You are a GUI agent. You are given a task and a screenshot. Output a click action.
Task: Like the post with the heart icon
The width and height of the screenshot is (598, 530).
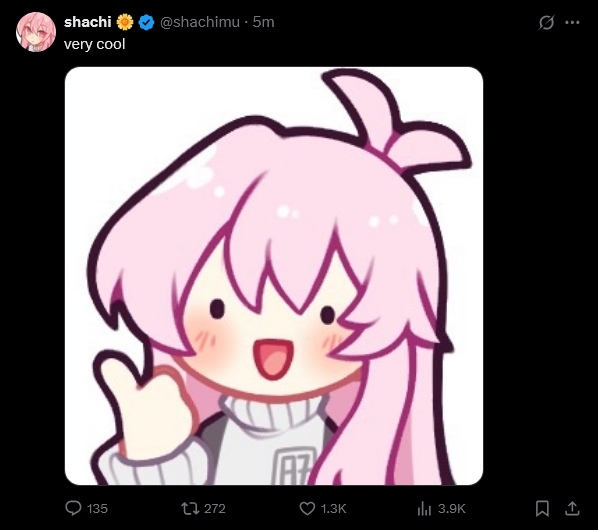307,509
